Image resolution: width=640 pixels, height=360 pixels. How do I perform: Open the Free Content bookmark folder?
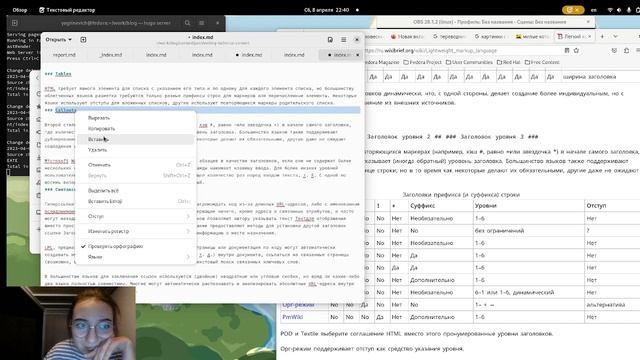tap(542, 62)
